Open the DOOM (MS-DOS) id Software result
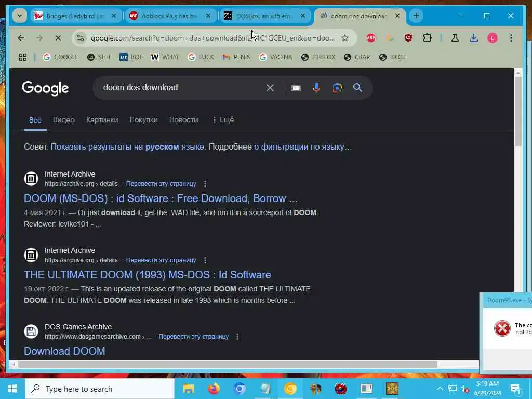Image resolution: width=532 pixels, height=399 pixels. [x=161, y=198]
